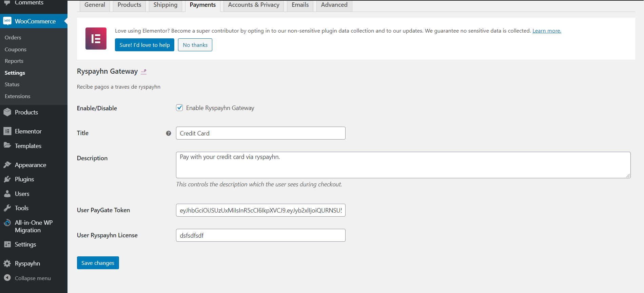Click the Title help tooltip icon
Viewport: 644px width, 293px height.
coord(169,133)
